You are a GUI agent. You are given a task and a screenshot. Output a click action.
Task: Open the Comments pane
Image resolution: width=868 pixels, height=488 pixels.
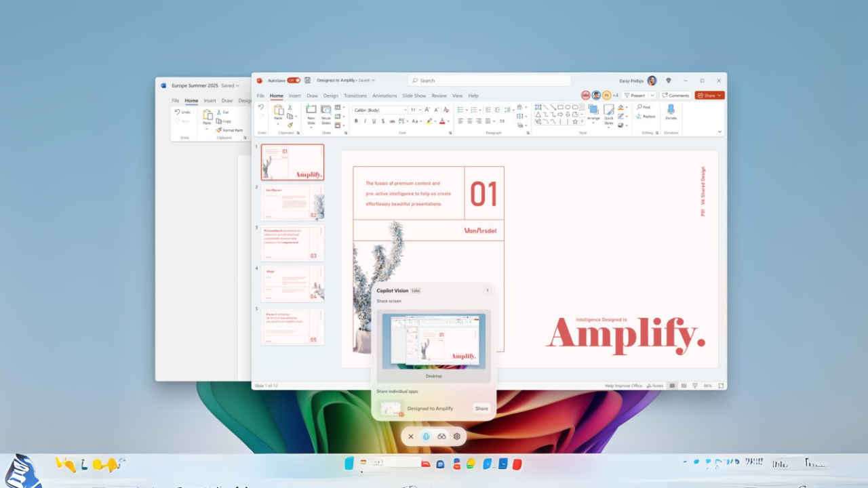[675, 96]
